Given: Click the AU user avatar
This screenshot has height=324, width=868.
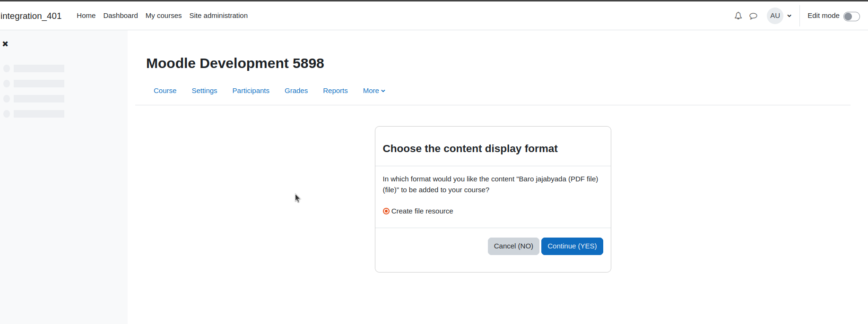Looking at the screenshot, I should click(775, 16).
